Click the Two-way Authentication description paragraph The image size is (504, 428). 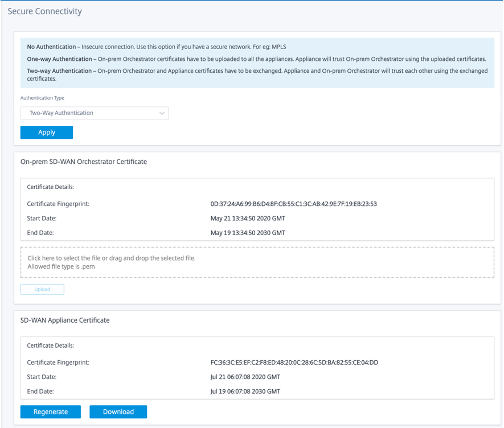tap(257, 75)
